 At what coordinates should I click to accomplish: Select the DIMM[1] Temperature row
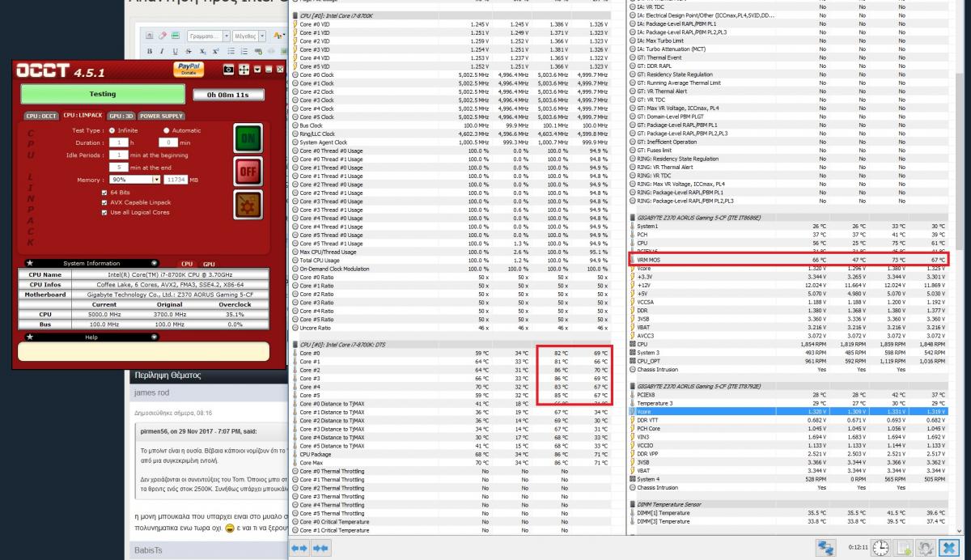tap(787, 513)
